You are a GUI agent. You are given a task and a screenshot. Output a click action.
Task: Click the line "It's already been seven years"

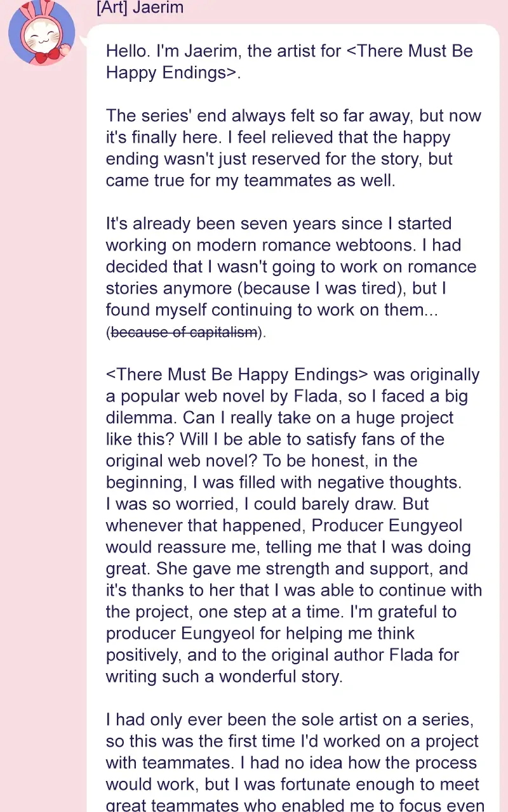click(x=279, y=223)
